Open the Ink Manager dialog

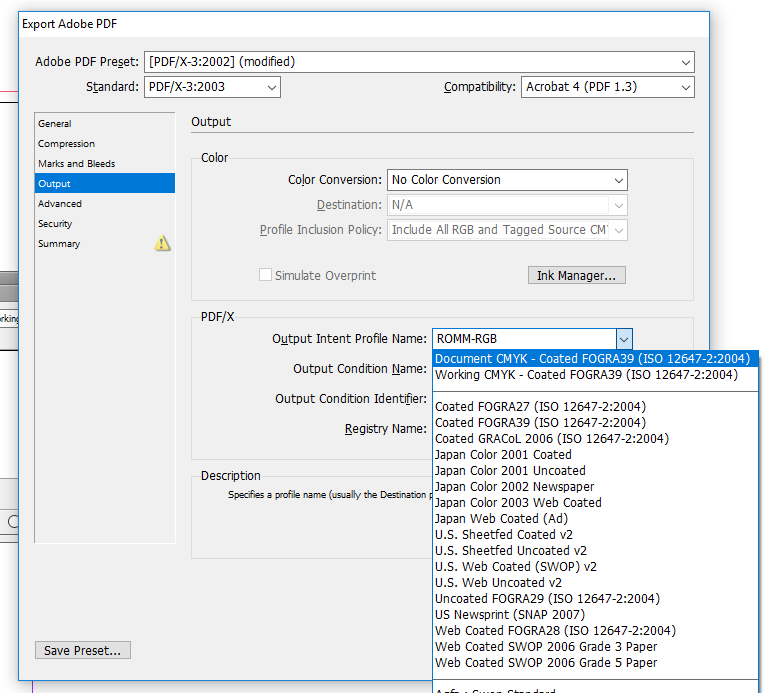point(577,275)
